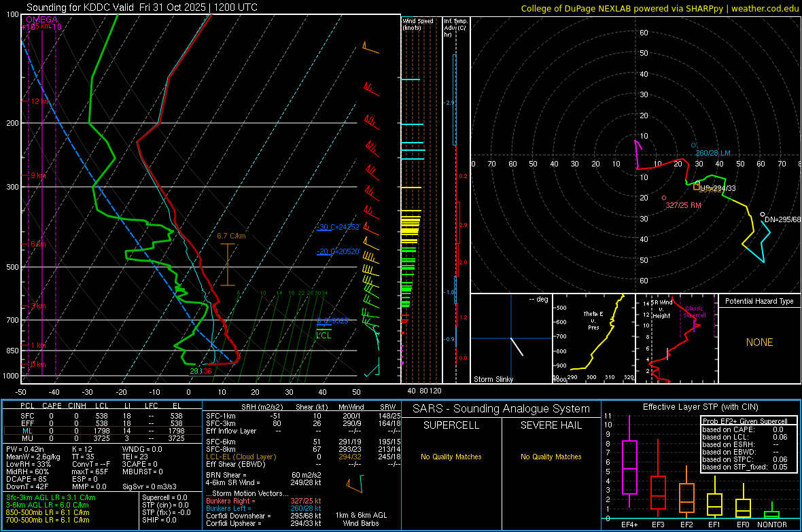Click the white Storm Slinky tilt line
Viewport: 802px width, 532px height.
[517, 347]
